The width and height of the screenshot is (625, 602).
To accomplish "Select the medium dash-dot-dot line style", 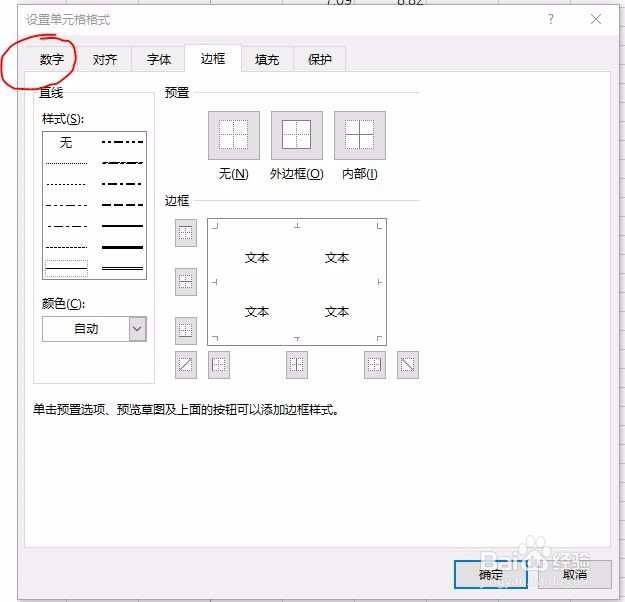I will pyautogui.click(x=122, y=142).
